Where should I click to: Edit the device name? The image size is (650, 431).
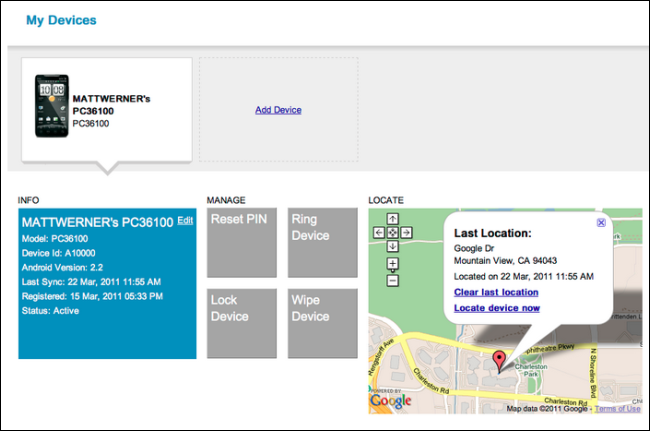[x=185, y=220]
